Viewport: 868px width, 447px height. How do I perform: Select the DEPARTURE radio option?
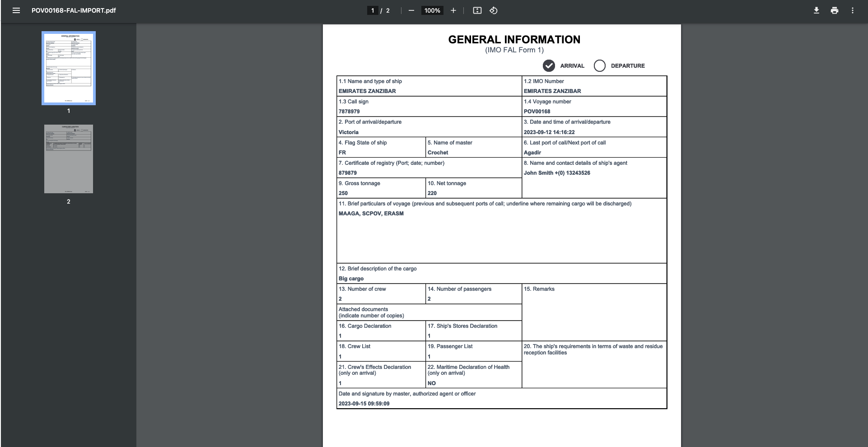[600, 66]
